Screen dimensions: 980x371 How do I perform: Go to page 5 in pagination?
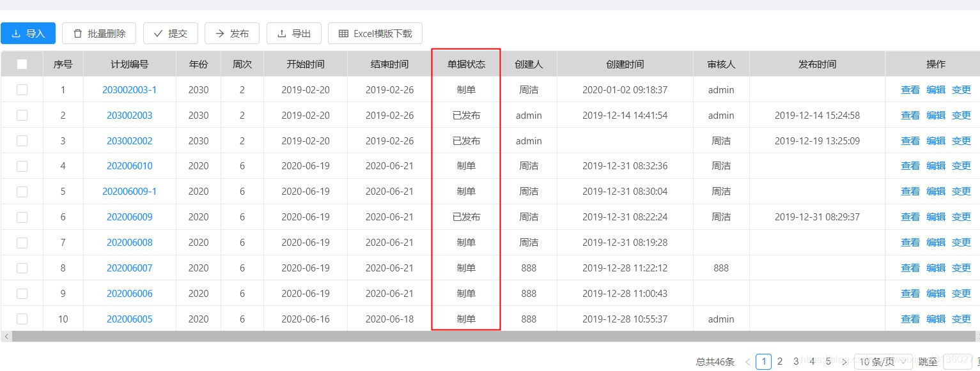(x=828, y=361)
